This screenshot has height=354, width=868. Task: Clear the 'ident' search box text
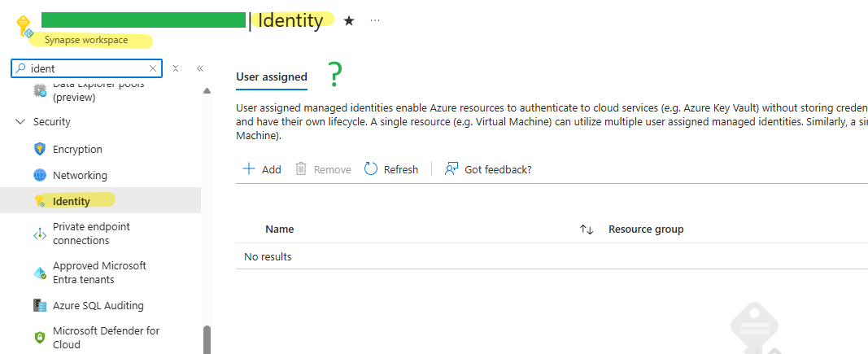point(153,68)
